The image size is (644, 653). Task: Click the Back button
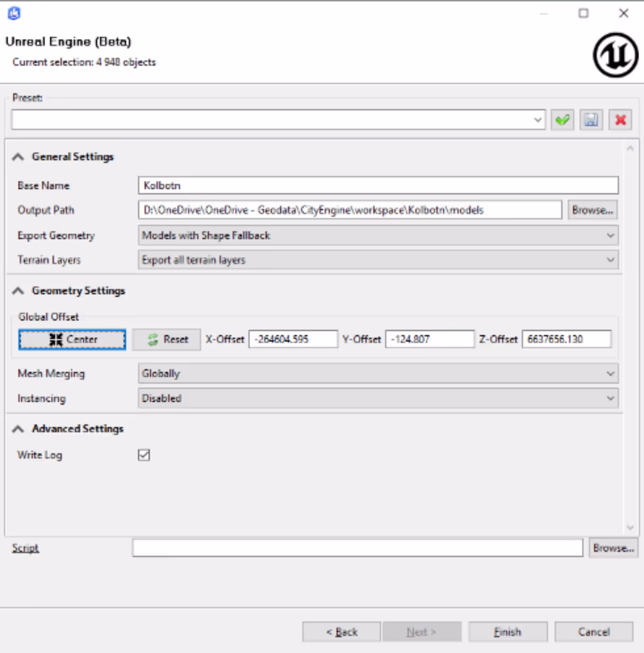(x=342, y=632)
